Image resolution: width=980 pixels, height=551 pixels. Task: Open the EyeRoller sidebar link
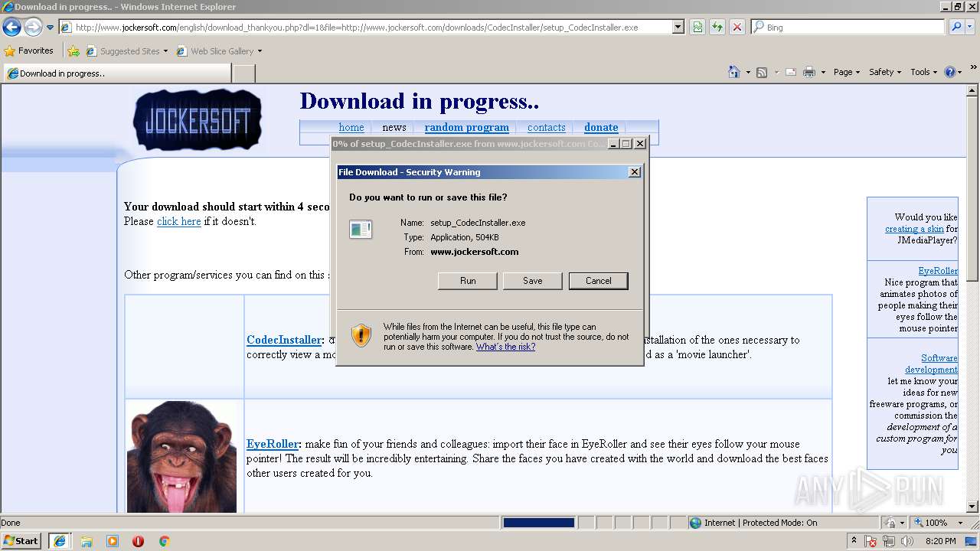point(938,271)
